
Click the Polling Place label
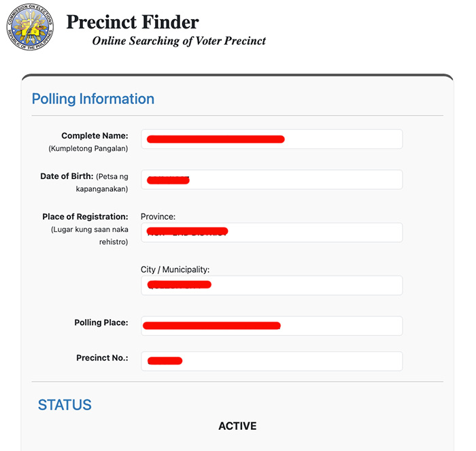pyautogui.click(x=101, y=323)
